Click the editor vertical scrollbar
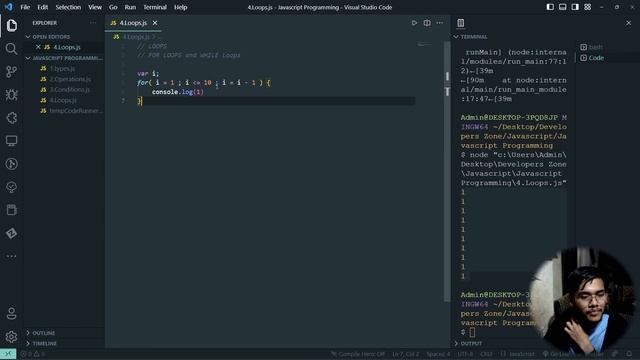 coord(447,171)
